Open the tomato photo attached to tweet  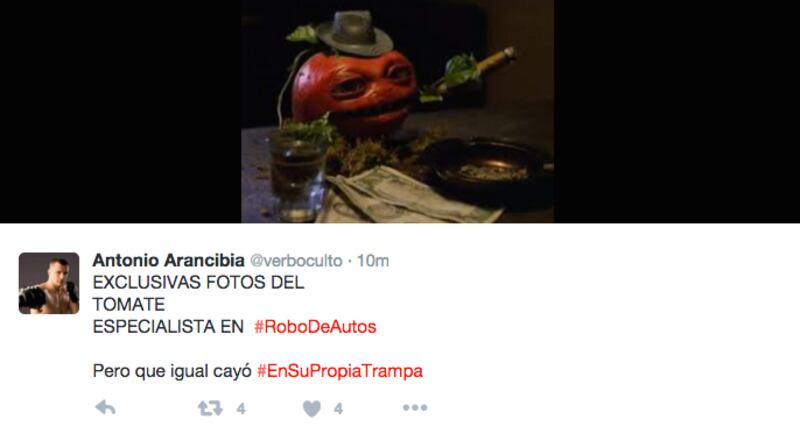point(397,111)
